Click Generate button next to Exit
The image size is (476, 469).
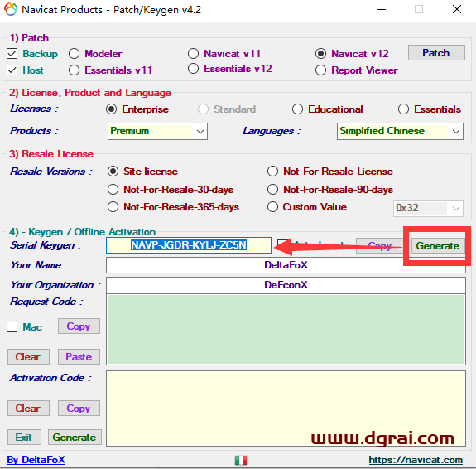[x=75, y=438]
